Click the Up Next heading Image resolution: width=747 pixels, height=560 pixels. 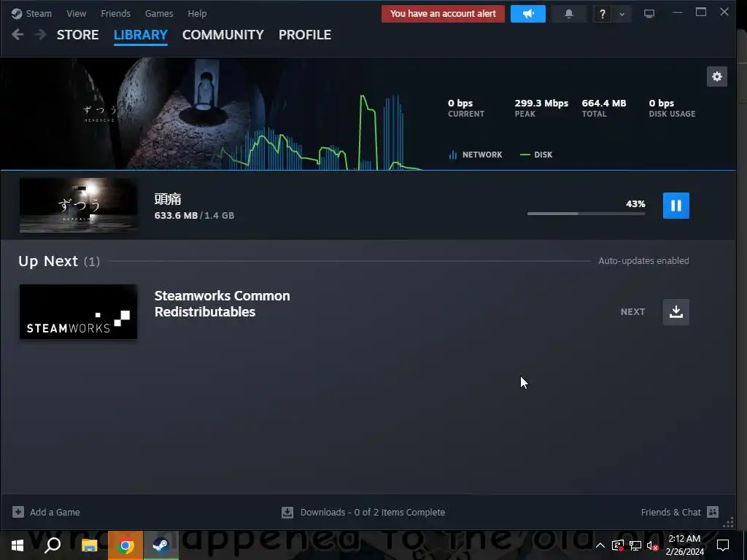[x=48, y=261]
